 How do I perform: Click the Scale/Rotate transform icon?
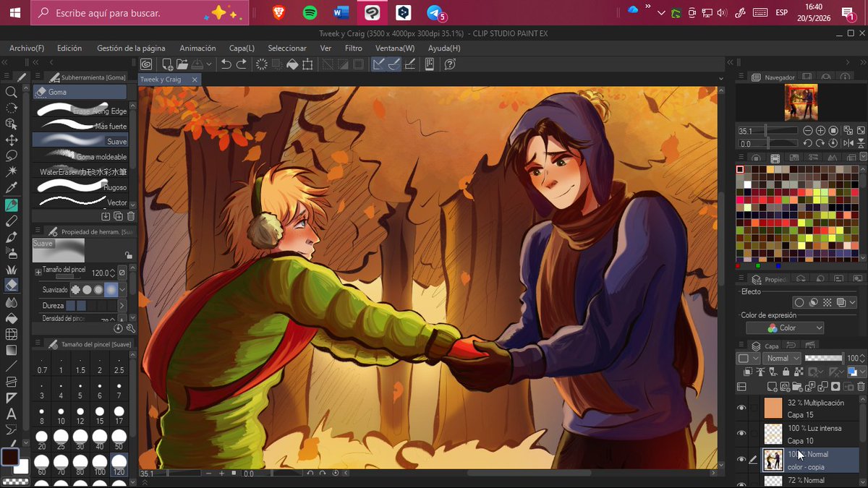307,64
